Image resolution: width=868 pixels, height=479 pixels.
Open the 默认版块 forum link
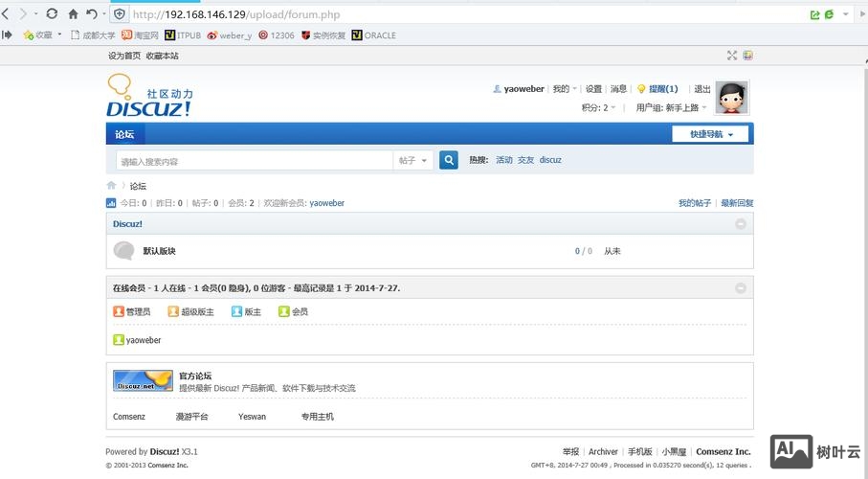[159, 251]
